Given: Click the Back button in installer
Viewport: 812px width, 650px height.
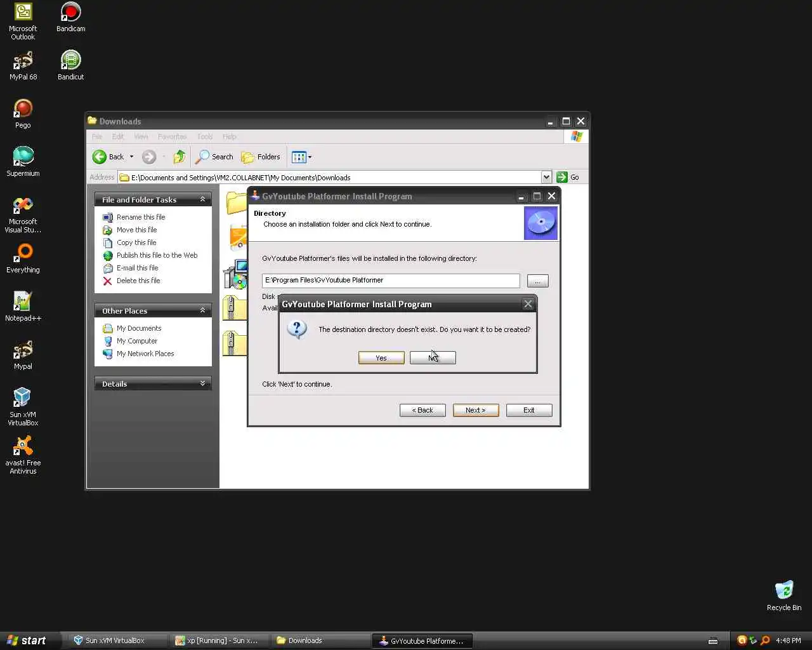Looking at the screenshot, I should coord(422,410).
